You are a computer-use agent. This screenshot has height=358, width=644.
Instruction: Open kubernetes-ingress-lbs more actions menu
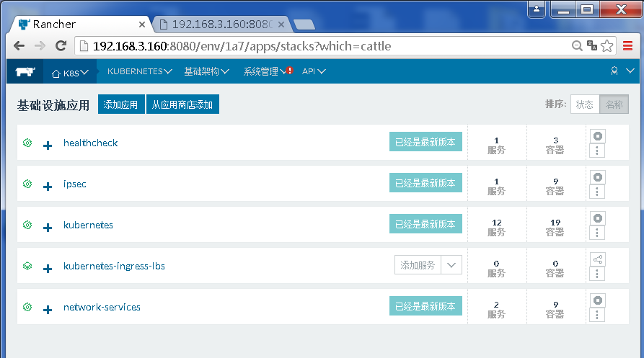(597, 274)
